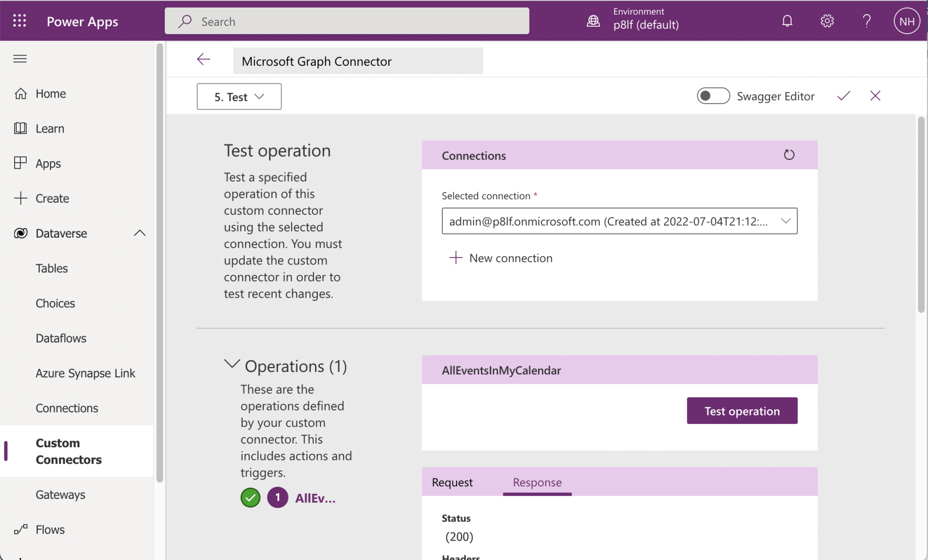The height and width of the screenshot is (560, 928).
Task: Click the notifications bell icon
Action: (787, 21)
